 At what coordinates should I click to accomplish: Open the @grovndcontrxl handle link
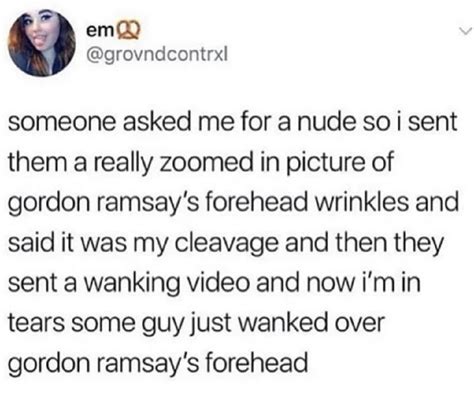157,54
